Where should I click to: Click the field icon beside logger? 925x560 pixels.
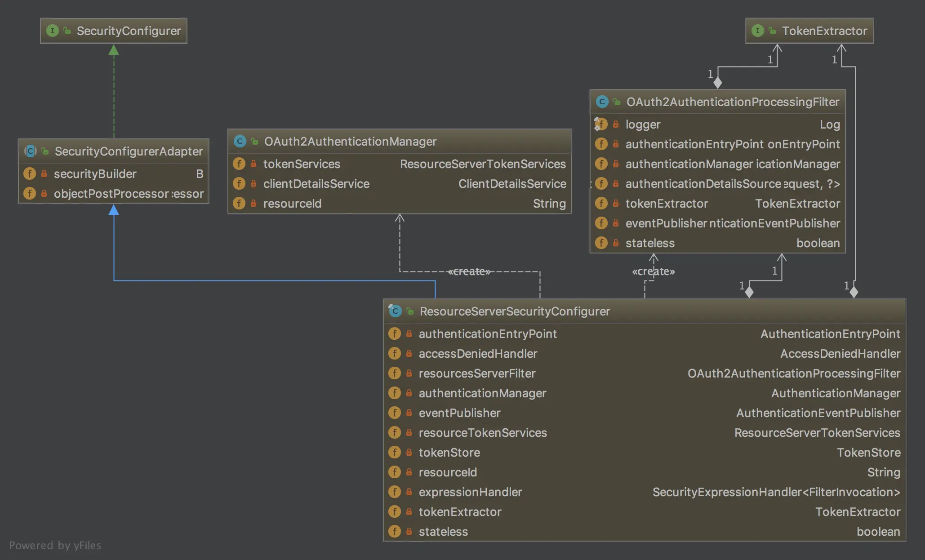tap(601, 124)
